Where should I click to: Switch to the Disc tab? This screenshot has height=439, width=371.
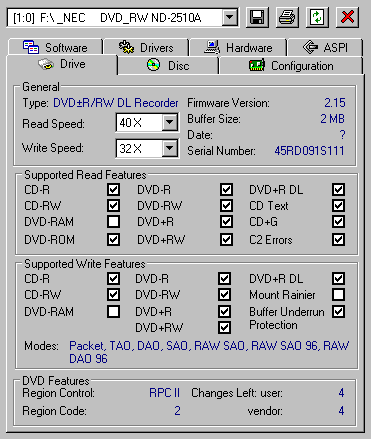coord(168,66)
